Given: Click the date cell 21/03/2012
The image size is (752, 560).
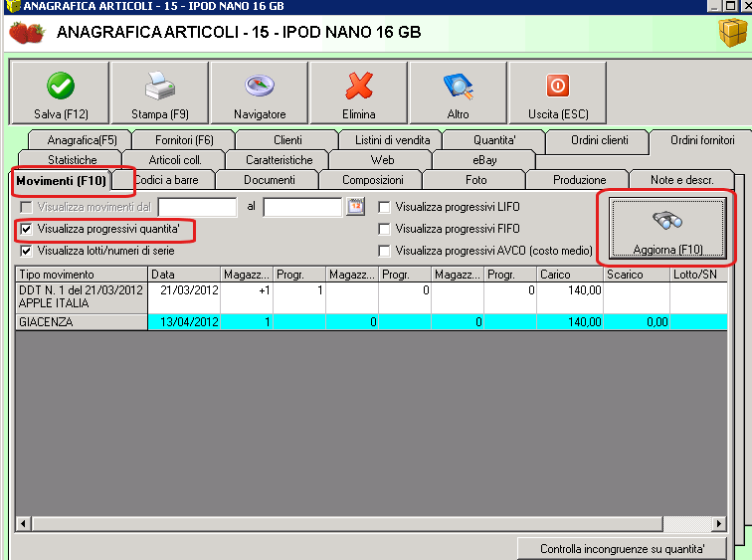Looking at the screenshot, I should (x=184, y=297).
